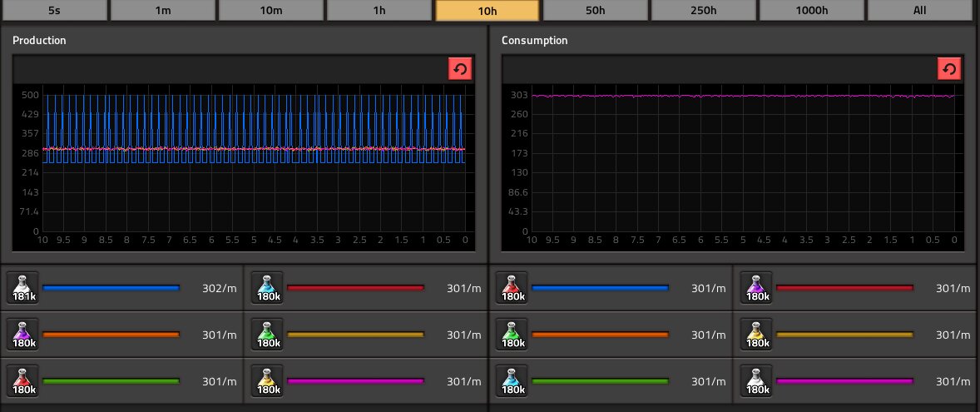Screen dimensions: 980x412
Task: Click the 302/m production rate value
Action: coord(220,288)
